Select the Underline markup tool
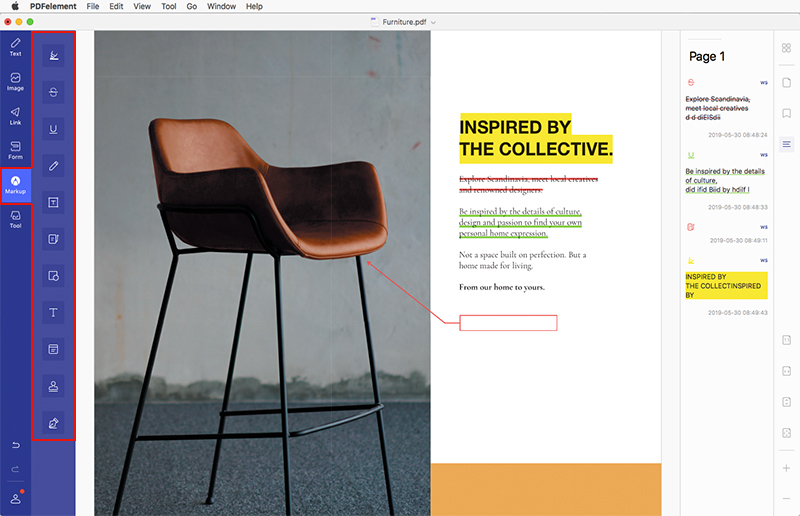The width and height of the screenshot is (800, 516). (x=53, y=129)
